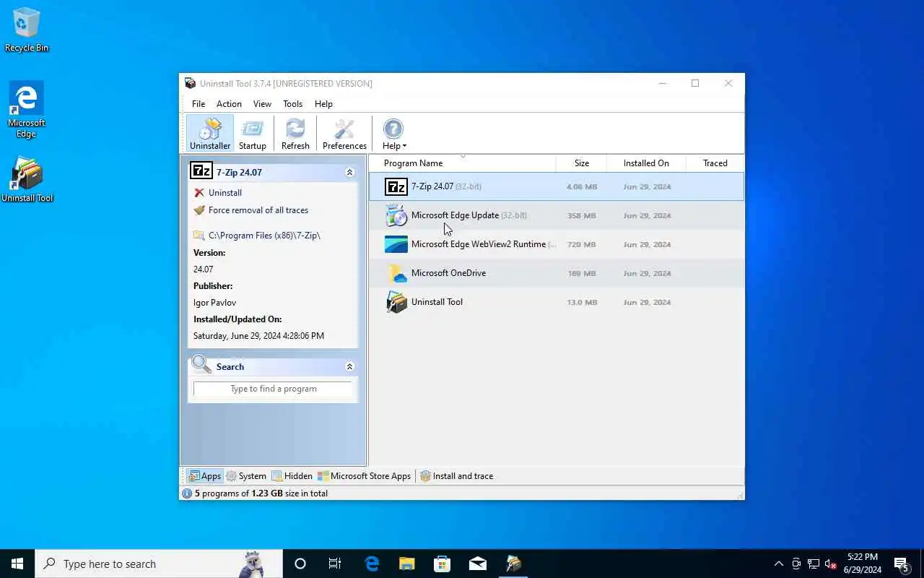Open the Install and trace tab
This screenshot has width=924, height=578.
coord(457,476)
